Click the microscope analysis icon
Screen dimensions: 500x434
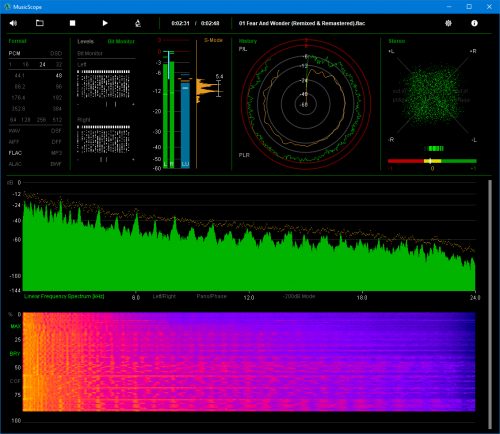[138, 23]
